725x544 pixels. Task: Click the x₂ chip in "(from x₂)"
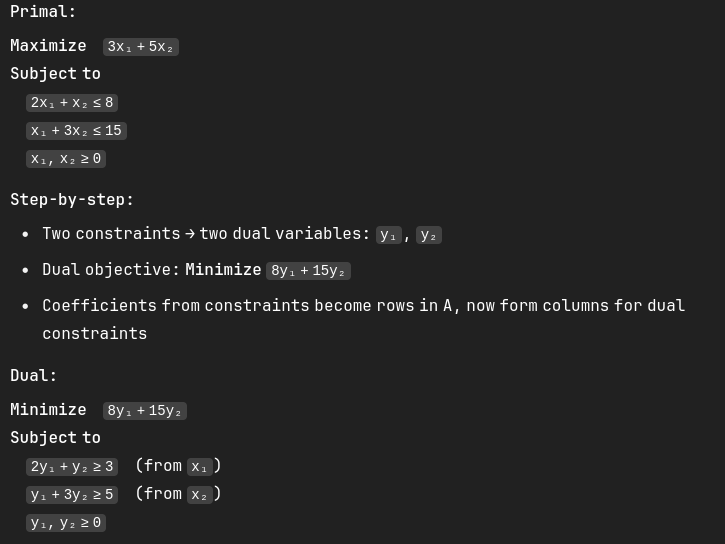coord(200,495)
